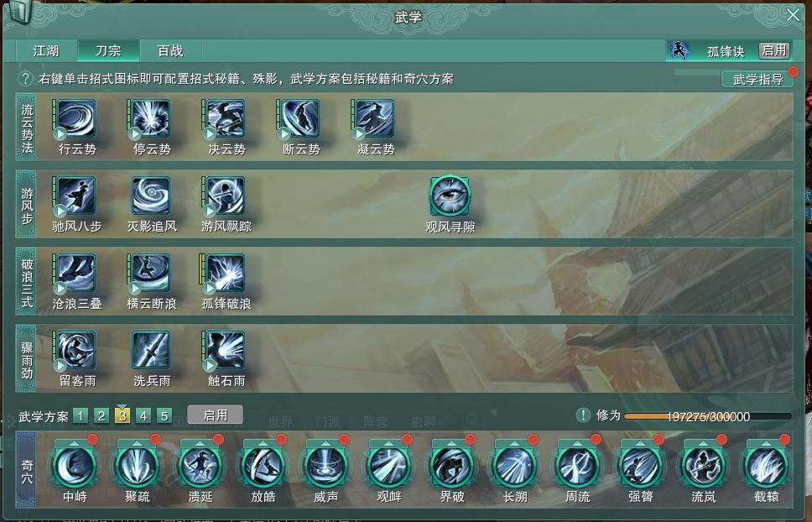Choose martial arts scheme 5
This screenshot has width=812, height=522.
(164, 416)
